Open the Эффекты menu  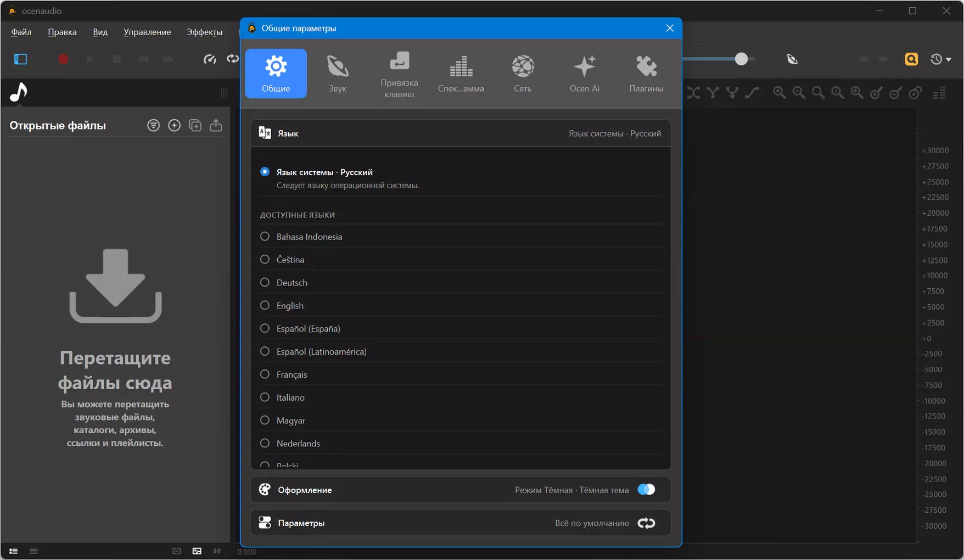204,32
